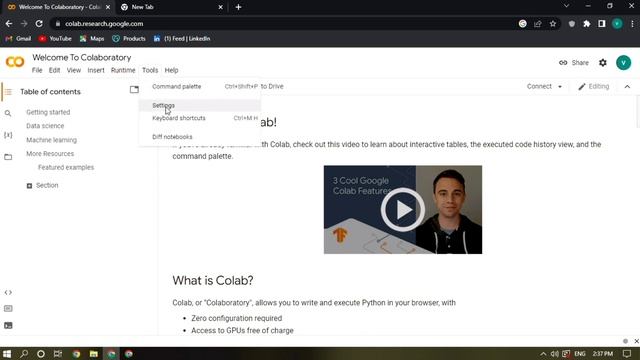Select Keyboard shortcuts menu entry
This screenshot has width=640, height=360.
point(200,118)
